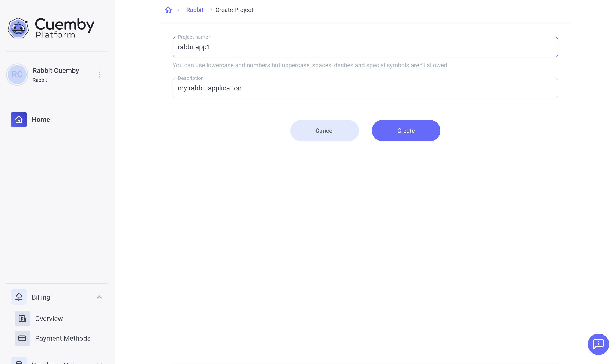Go to Home in sidebar
The height and width of the screenshot is (364, 616).
coord(41,120)
